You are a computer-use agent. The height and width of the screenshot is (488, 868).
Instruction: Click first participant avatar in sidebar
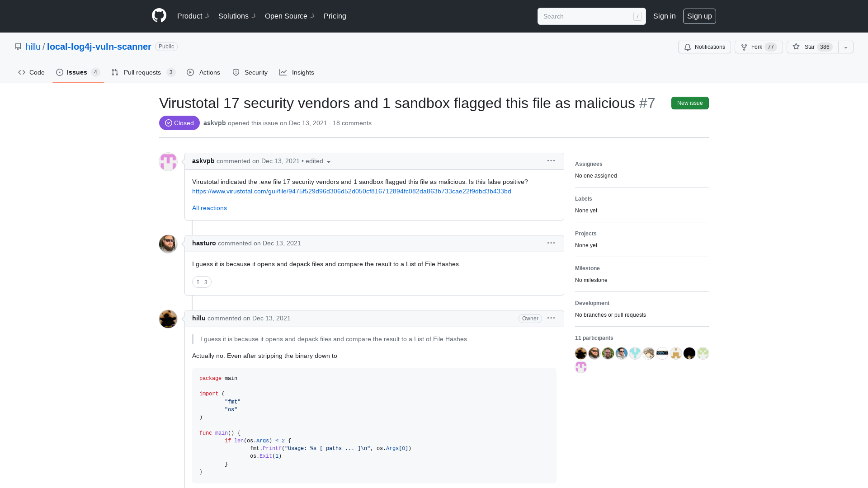[581, 353]
